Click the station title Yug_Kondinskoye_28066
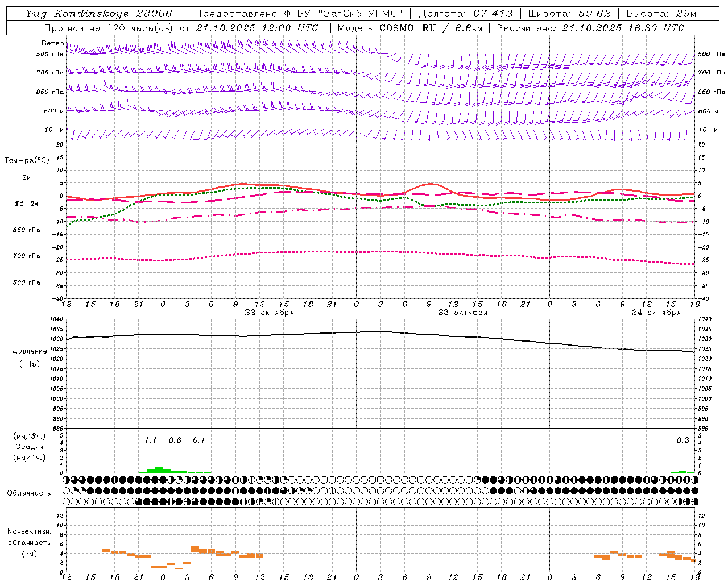Image resolution: width=728 pixels, height=582 pixels. (x=99, y=14)
